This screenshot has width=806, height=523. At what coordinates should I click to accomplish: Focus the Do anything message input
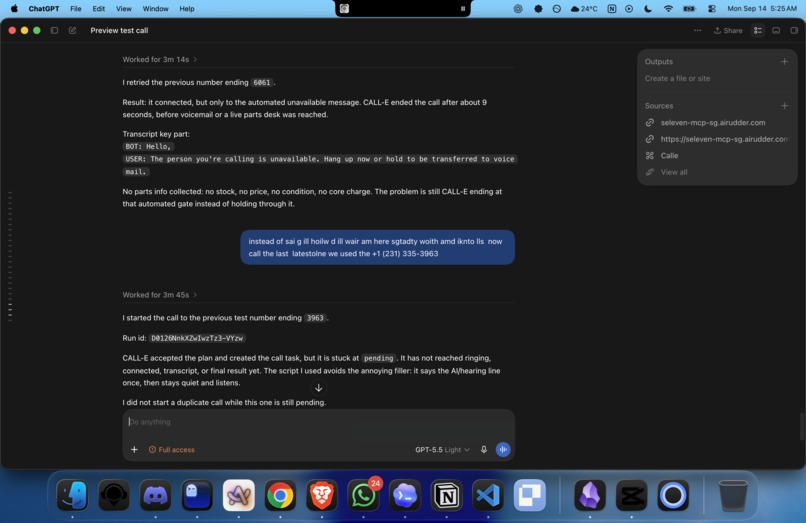point(318,422)
